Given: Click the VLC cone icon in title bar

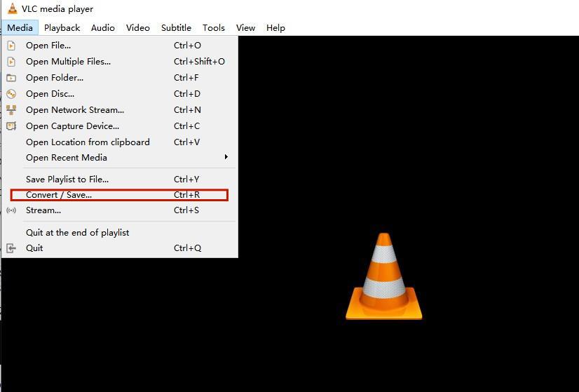Looking at the screenshot, I should click(12, 9).
